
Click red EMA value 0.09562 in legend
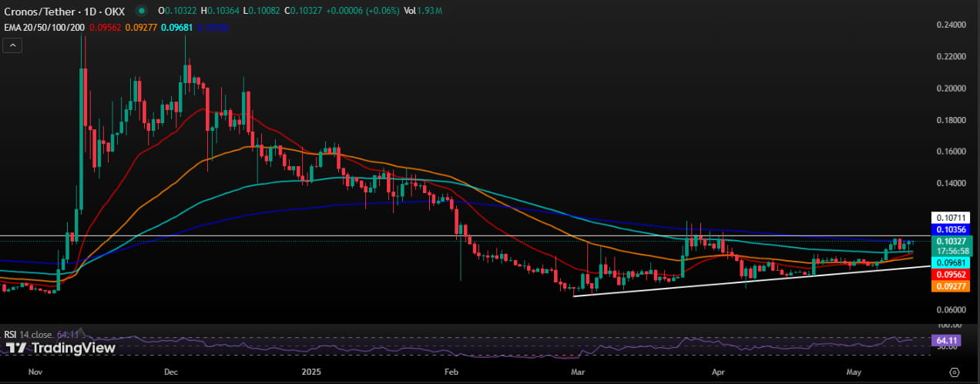tap(103, 27)
